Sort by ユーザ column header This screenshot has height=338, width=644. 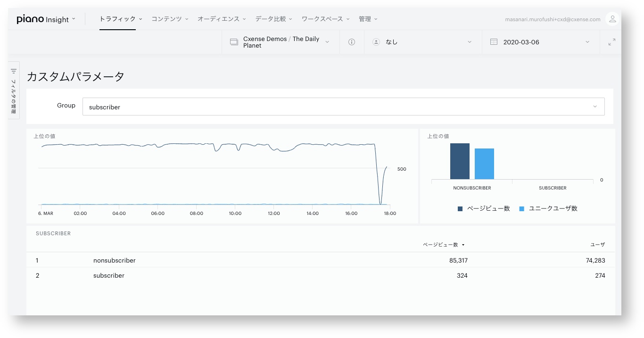click(x=598, y=245)
